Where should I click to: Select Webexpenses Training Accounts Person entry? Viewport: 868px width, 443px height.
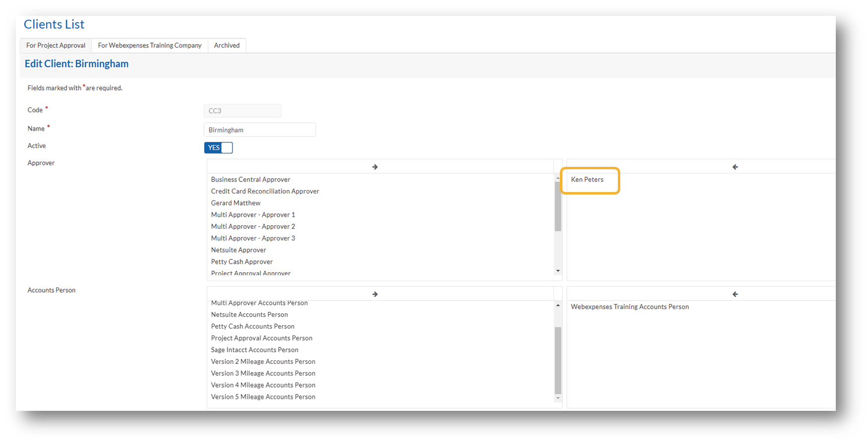click(630, 307)
